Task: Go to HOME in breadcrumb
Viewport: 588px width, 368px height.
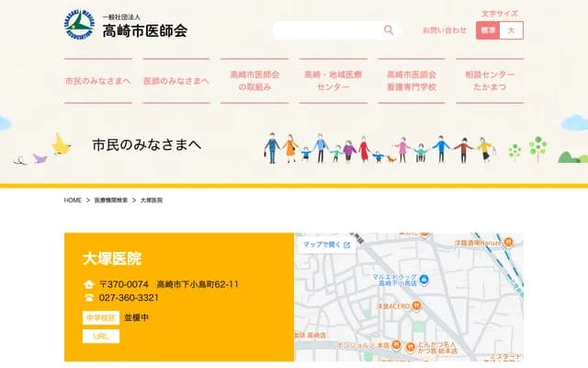Action: pos(73,200)
